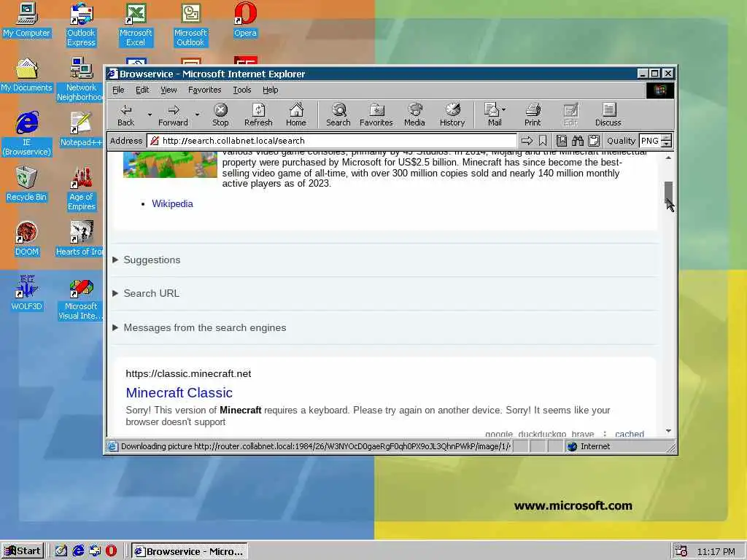Open the Media toolbar button
The width and height of the screenshot is (747, 560).
(x=414, y=114)
